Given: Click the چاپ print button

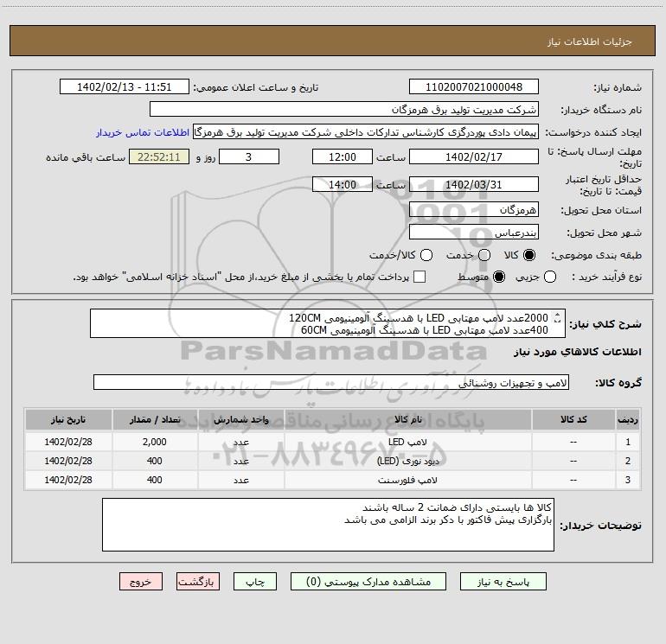Looking at the screenshot, I should pyautogui.click(x=255, y=582).
